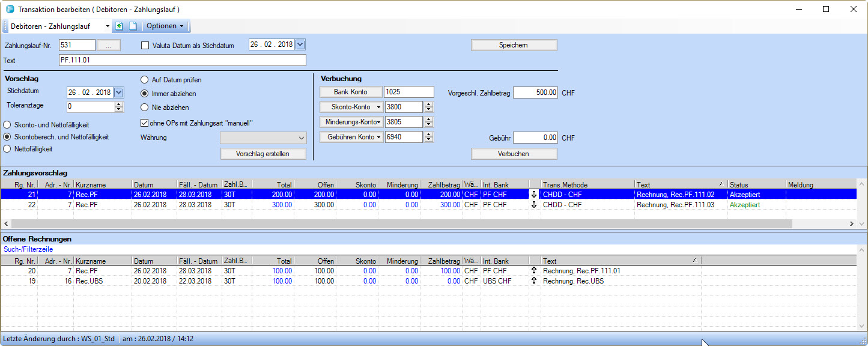This screenshot has width=868, height=346.
Task: Select the Auf Datum prüfen radio button
Action: click(x=144, y=79)
